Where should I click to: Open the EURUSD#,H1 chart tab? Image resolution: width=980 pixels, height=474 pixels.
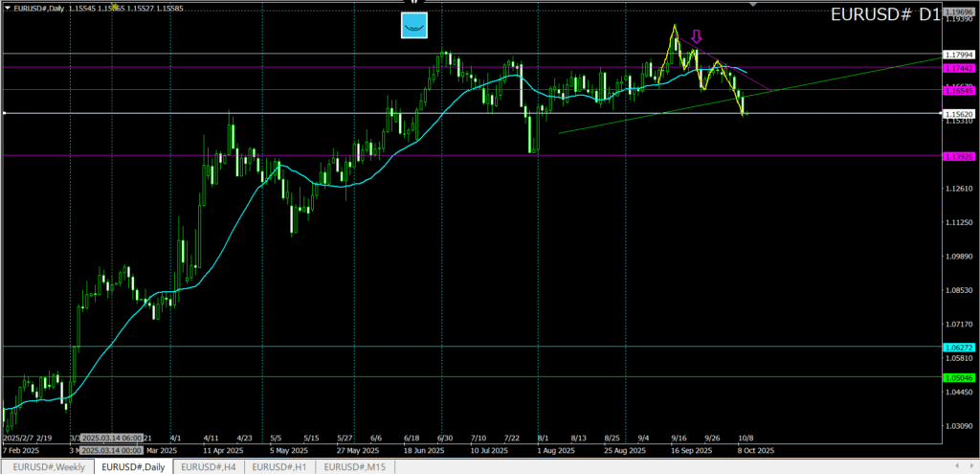pyautogui.click(x=279, y=466)
